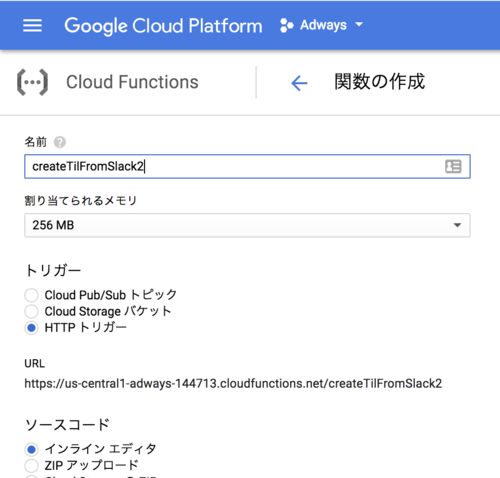The height and width of the screenshot is (478, 500).
Task: Click the createTilFromSlack2 name field
Action: tap(247, 166)
